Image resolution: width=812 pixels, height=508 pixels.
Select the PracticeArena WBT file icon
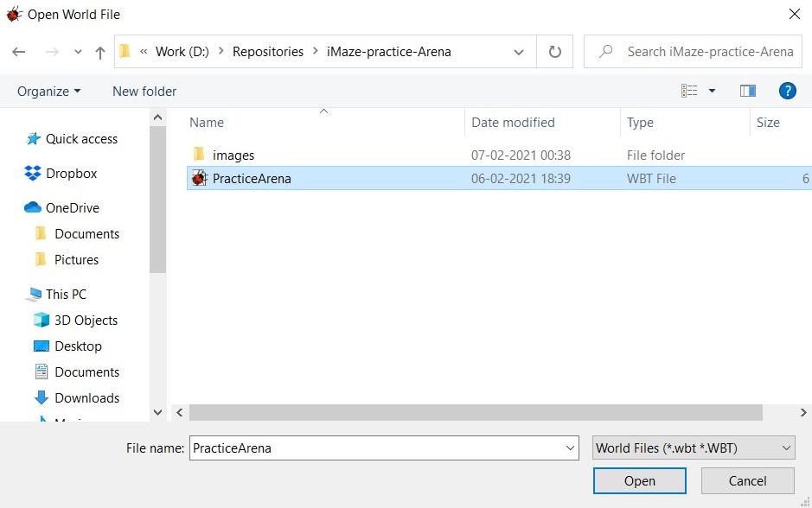pos(199,179)
